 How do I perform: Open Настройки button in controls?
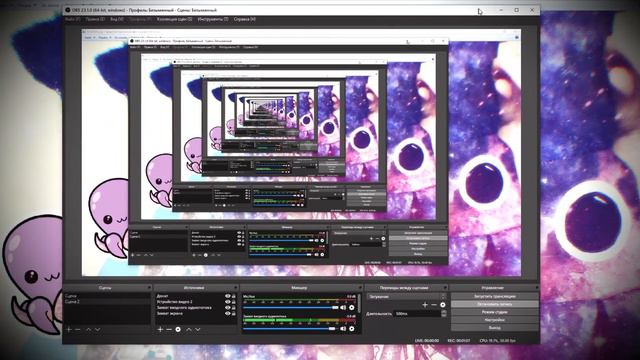tap(495, 320)
